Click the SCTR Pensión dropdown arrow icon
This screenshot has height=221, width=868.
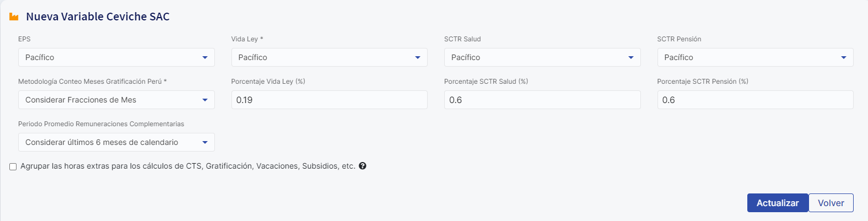pos(844,57)
